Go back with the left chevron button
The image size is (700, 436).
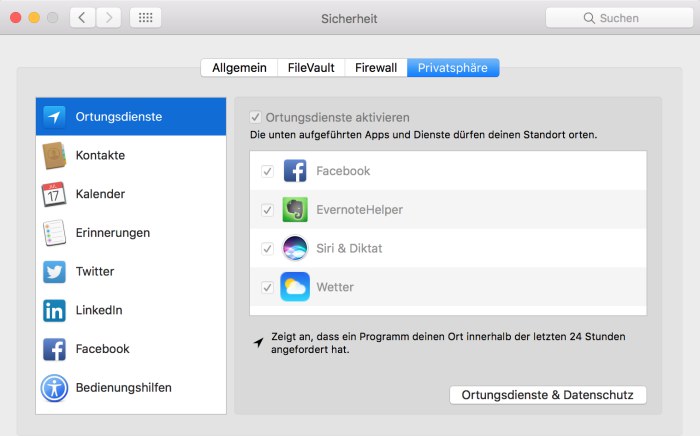click(x=82, y=18)
